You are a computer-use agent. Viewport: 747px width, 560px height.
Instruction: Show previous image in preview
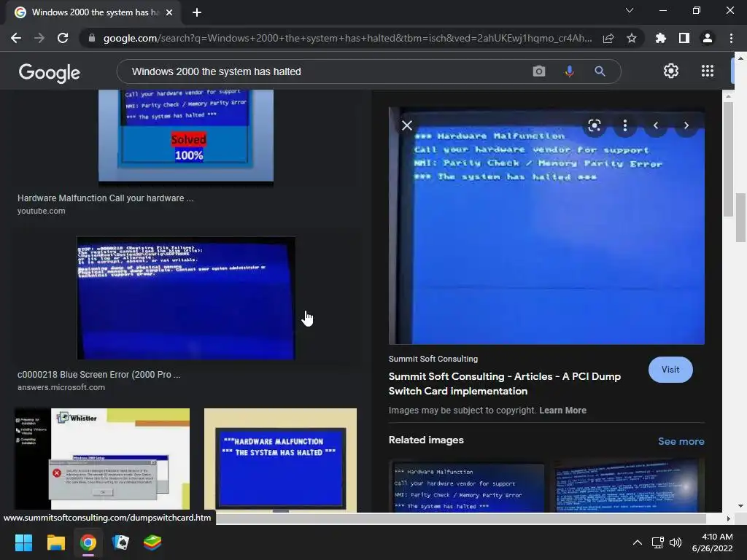click(x=656, y=125)
